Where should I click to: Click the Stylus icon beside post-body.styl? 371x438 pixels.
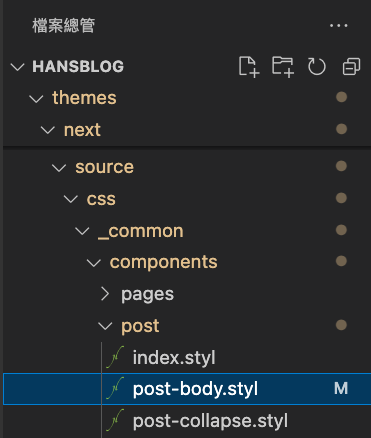coord(115,388)
